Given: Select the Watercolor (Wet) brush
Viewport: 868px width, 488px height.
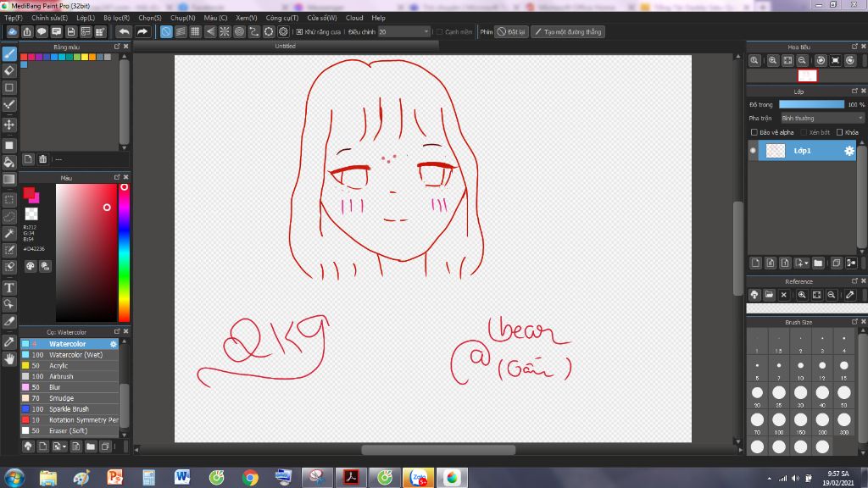Looking at the screenshot, I should (70, 355).
